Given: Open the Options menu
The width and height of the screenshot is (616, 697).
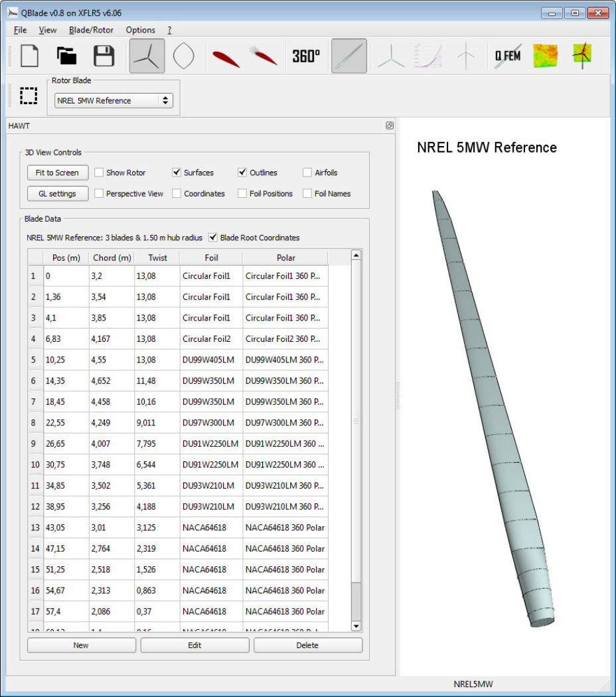Looking at the screenshot, I should point(141,31).
